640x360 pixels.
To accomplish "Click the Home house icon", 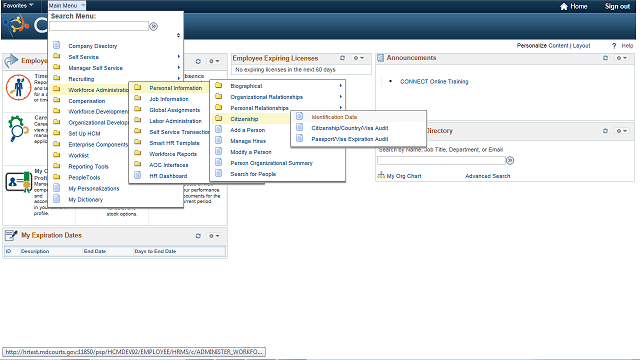I will (564, 6).
